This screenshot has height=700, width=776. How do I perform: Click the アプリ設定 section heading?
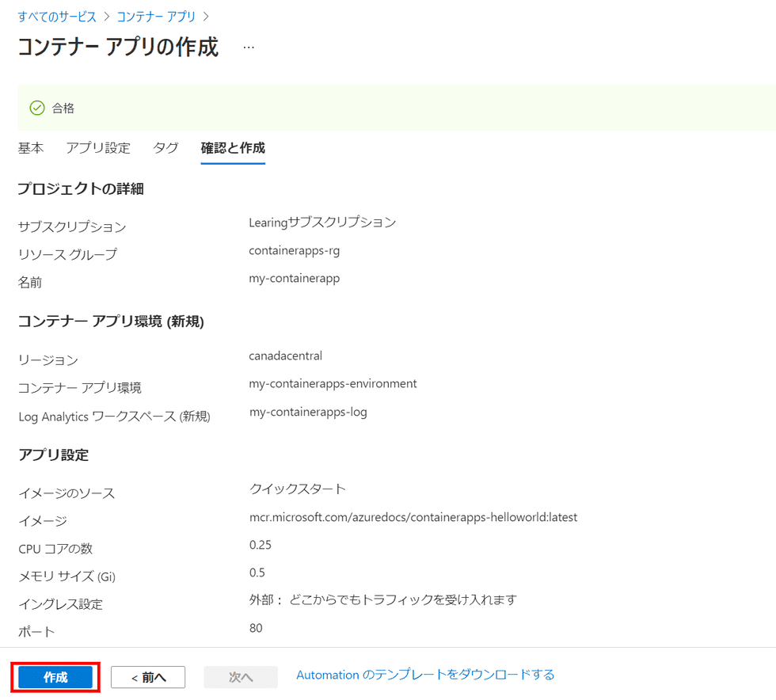(x=54, y=455)
